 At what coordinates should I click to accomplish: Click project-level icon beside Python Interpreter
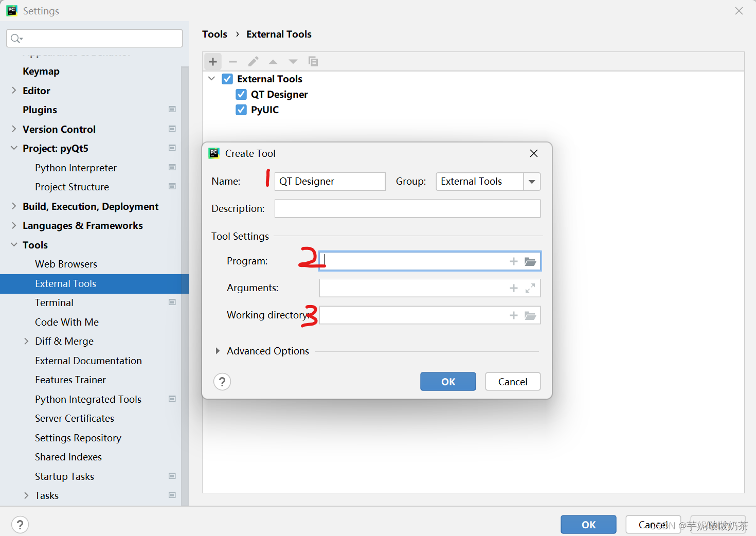(172, 167)
